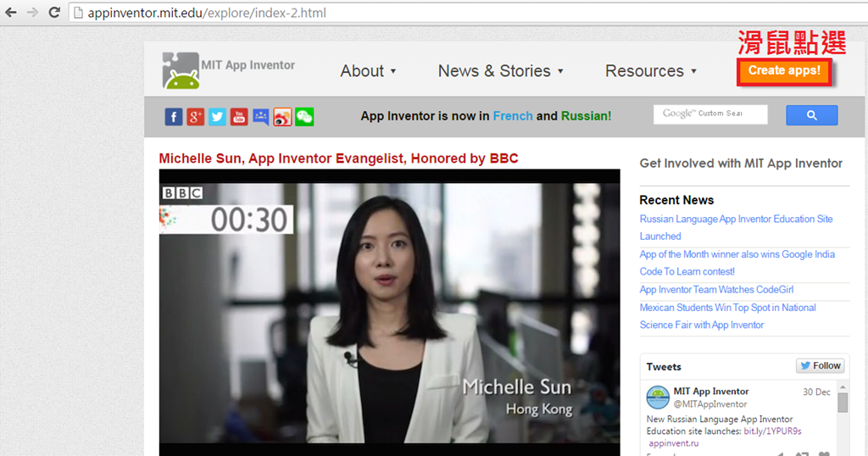Click the Get Involved with MIT App Inventor heading
868x456 pixels.
(741, 164)
